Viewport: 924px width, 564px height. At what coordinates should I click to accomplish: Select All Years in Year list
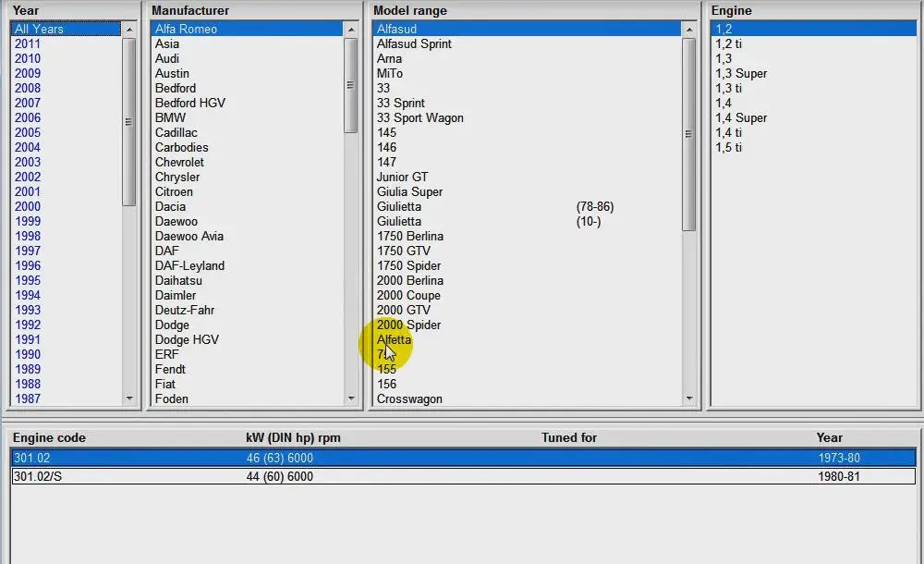[x=66, y=29]
